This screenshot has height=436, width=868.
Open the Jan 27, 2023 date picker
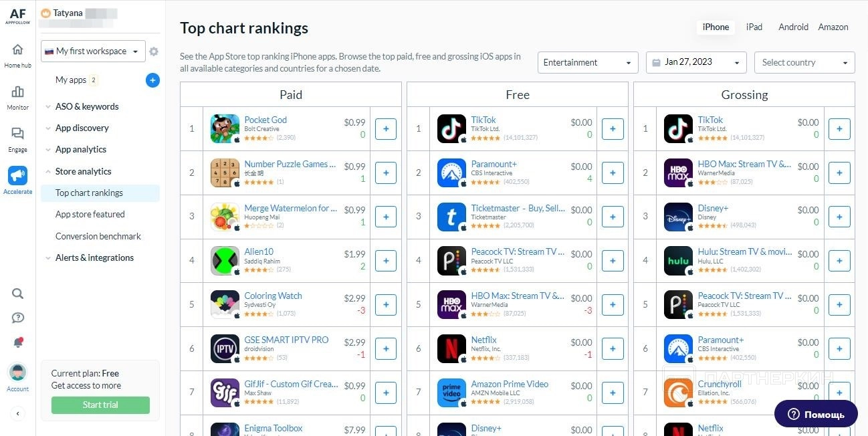coord(696,63)
